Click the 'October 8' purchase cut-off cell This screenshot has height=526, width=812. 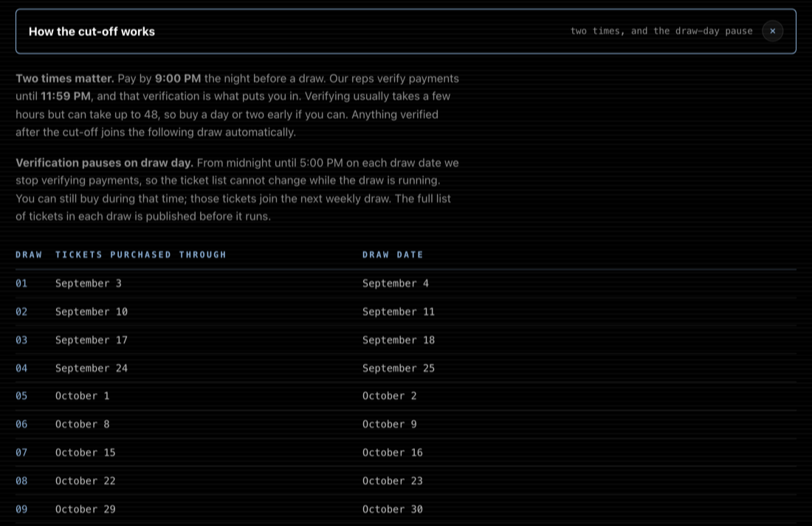pyautogui.click(x=83, y=425)
